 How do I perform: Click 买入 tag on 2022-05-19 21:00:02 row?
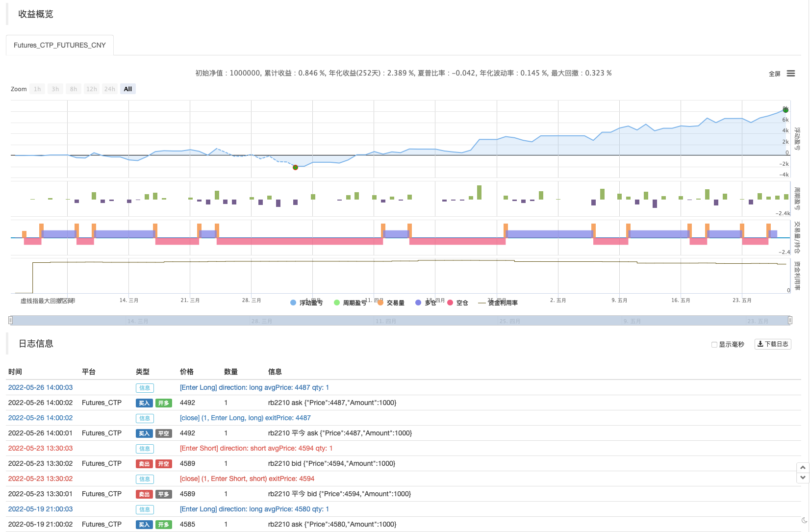pos(144,525)
